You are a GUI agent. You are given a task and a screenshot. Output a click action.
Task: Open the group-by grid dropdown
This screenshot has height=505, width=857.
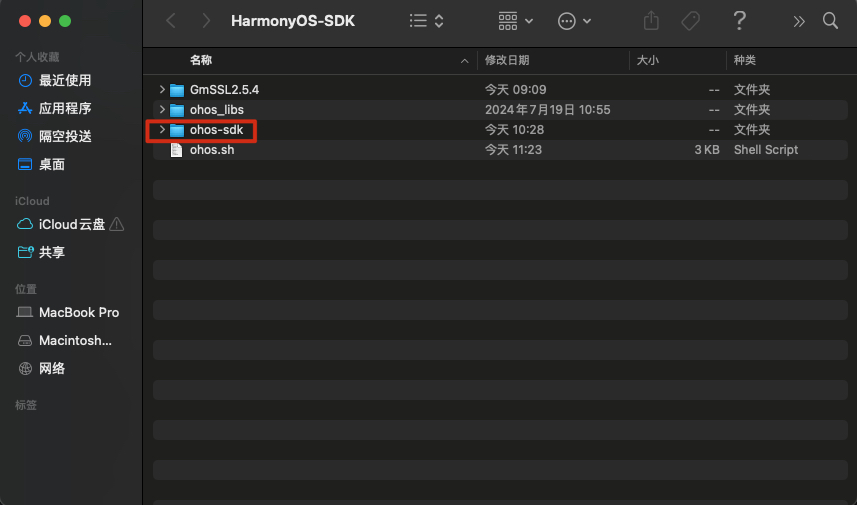515,21
